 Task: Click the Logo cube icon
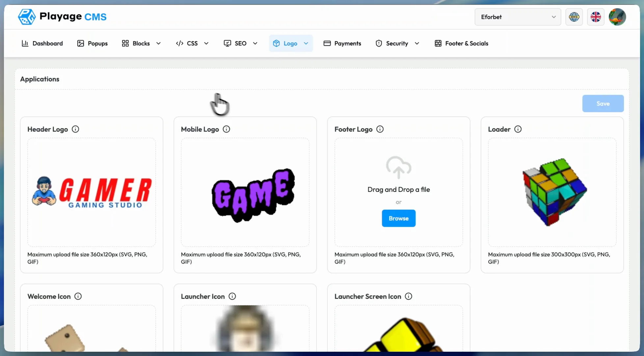coord(276,43)
